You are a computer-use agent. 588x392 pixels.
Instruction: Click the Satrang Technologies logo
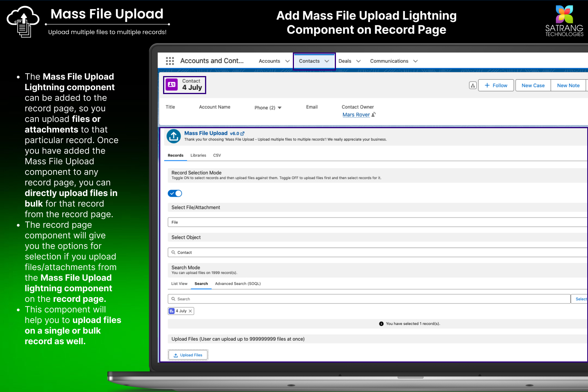pyautogui.click(x=564, y=21)
